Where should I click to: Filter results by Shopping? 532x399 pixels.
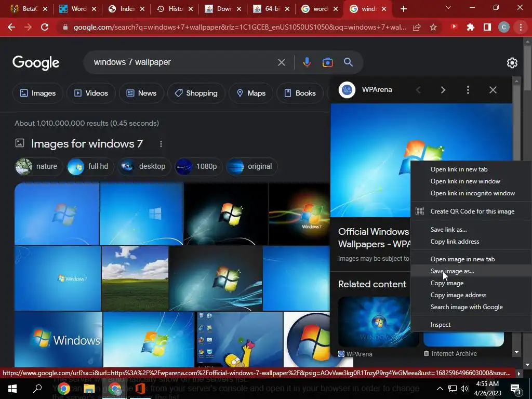(x=196, y=93)
